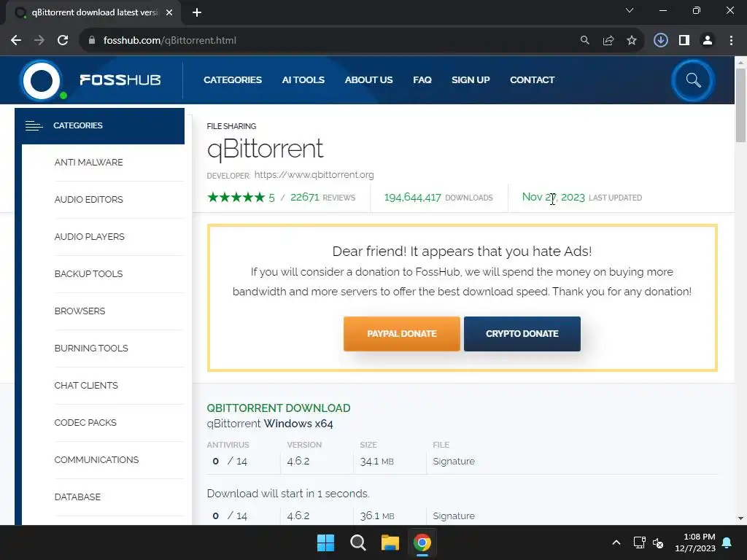Open the taskbar clock and date
Screen dimensions: 747x560
[x=695, y=542]
